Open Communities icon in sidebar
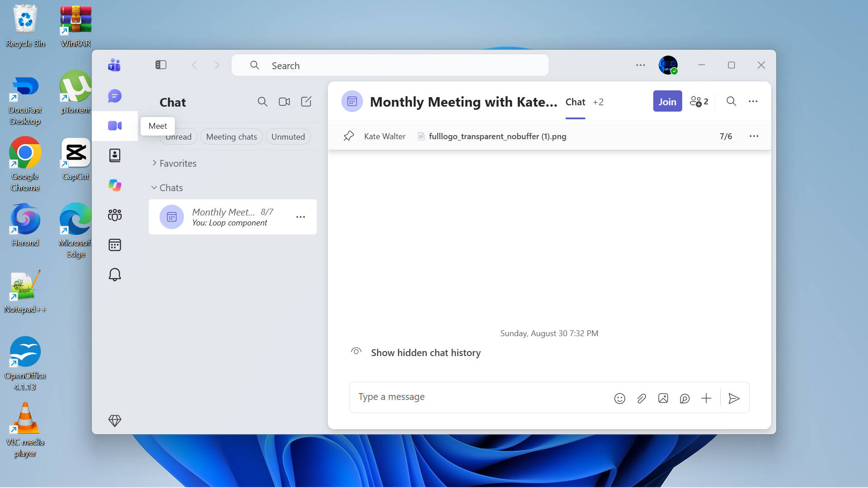 115,215
